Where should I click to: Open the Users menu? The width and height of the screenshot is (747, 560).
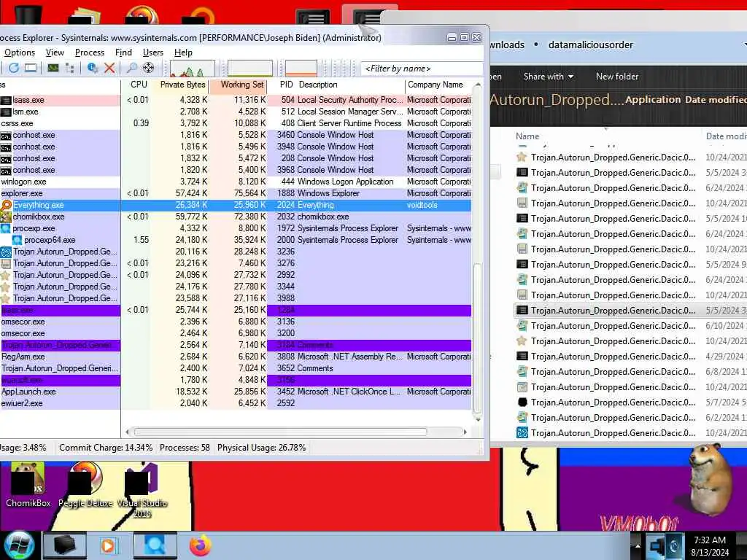pos(153,52)
